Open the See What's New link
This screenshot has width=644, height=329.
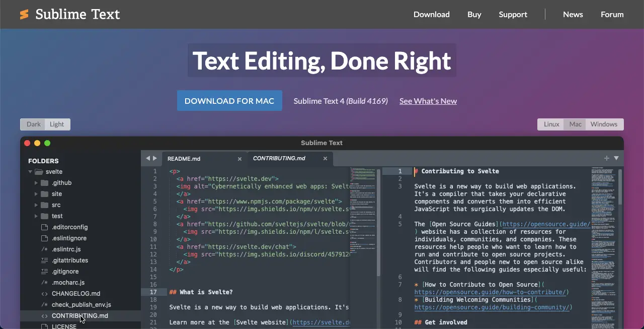428,101
